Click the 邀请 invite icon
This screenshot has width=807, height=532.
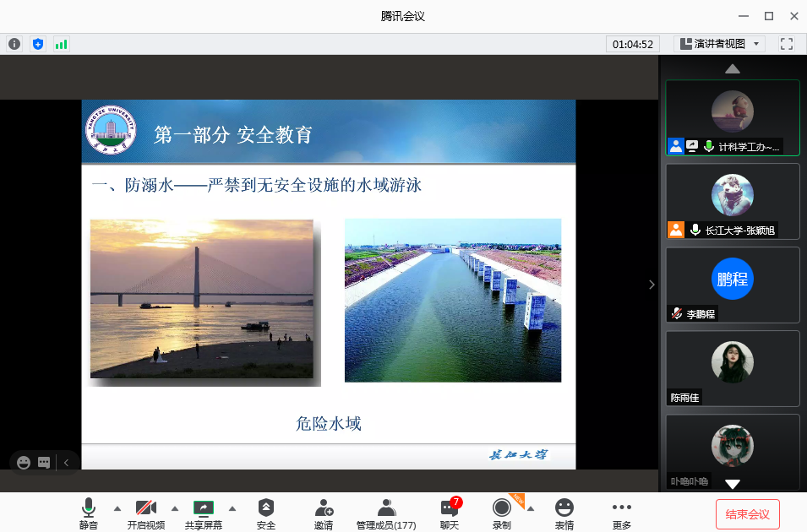324,508
